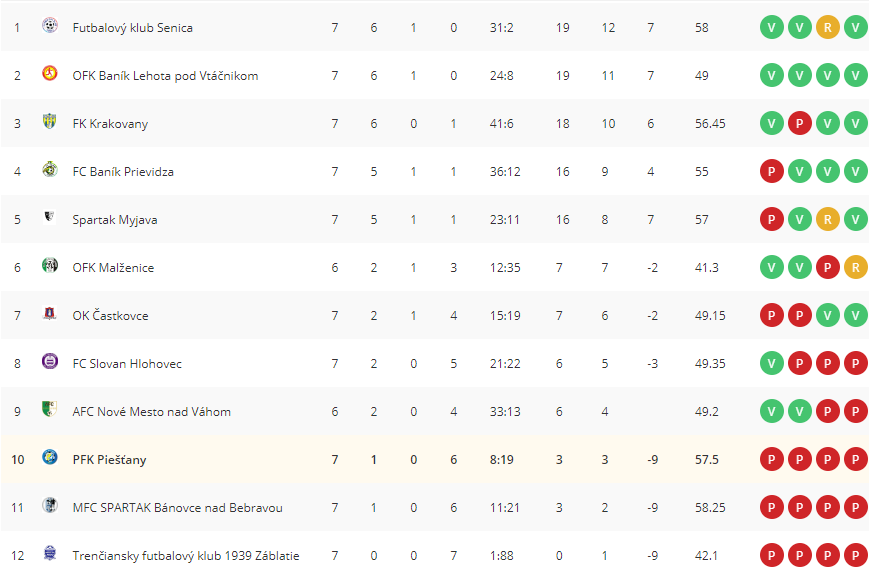The height and width of the screenshot is (577, 872).
Task: Click the FK Krakovany club crest
Action: [49, 121]
